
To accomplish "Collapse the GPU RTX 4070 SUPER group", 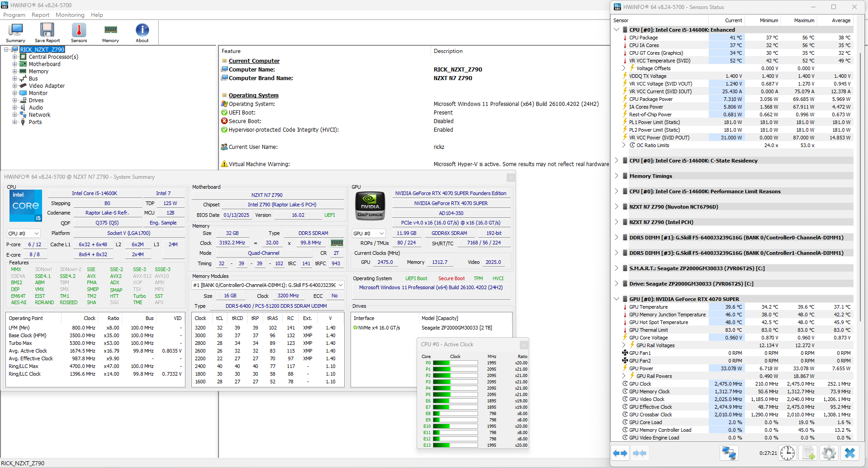I will [x=617, y=299].
